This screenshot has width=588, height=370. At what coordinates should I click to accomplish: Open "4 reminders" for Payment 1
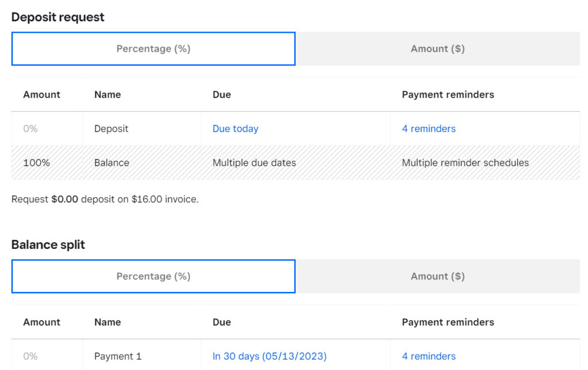428,356
